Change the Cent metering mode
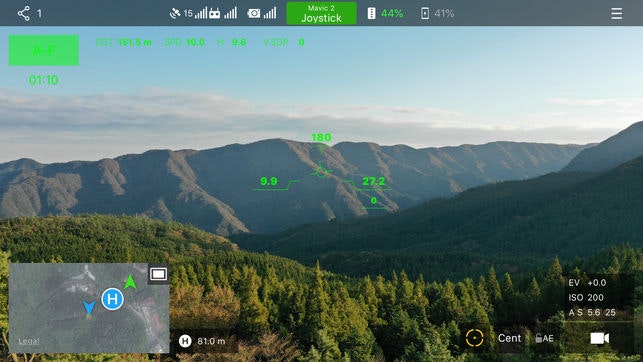The image size is (643, 362). tap(509, 338)
